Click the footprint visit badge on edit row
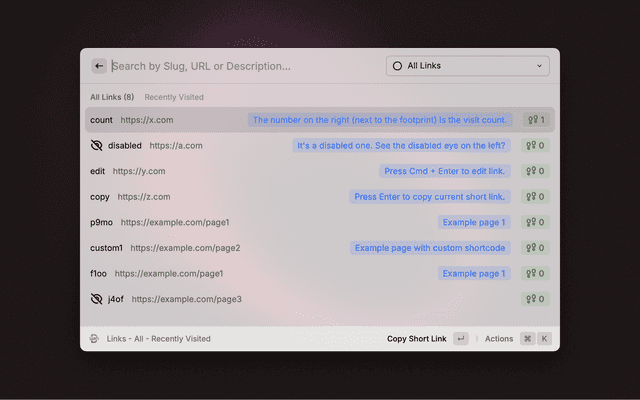 click(x=535, y=171)
